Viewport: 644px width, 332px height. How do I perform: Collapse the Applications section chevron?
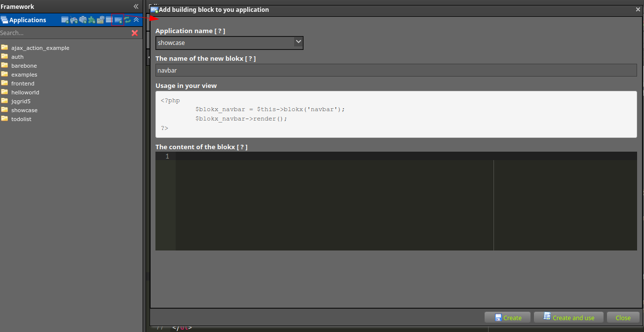[x=137, y=20]
